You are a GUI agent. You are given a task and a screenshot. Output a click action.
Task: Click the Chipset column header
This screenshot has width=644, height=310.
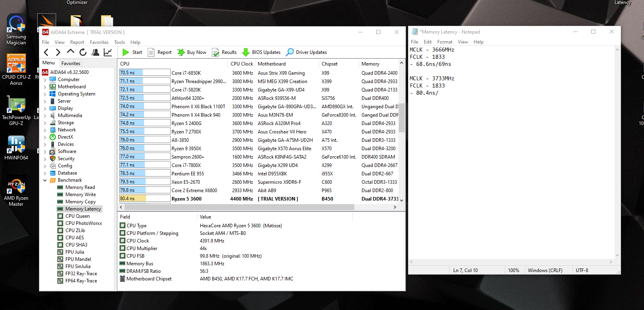point(339,64)
